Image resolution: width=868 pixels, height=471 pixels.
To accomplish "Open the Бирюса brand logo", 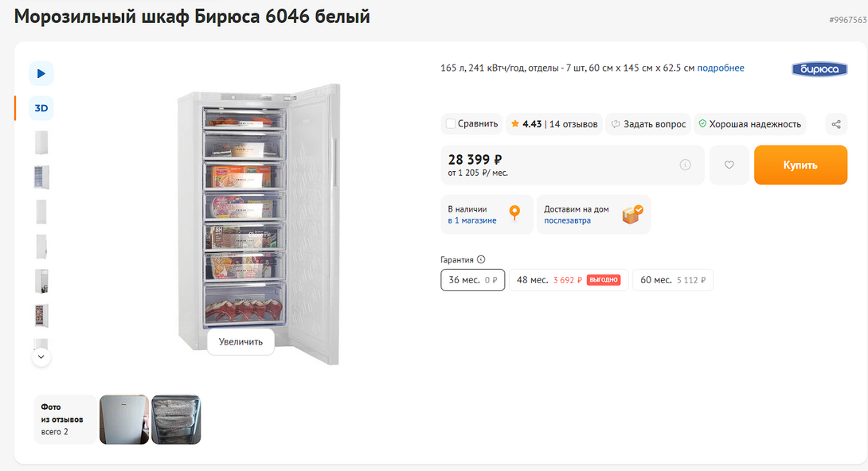I will click(x=819, y=69).
